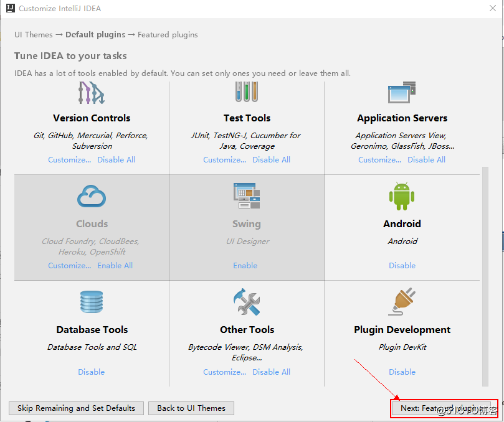Disable all Other Tools plugins
Screen dimensions: 504x422
[x=271, y=372]
